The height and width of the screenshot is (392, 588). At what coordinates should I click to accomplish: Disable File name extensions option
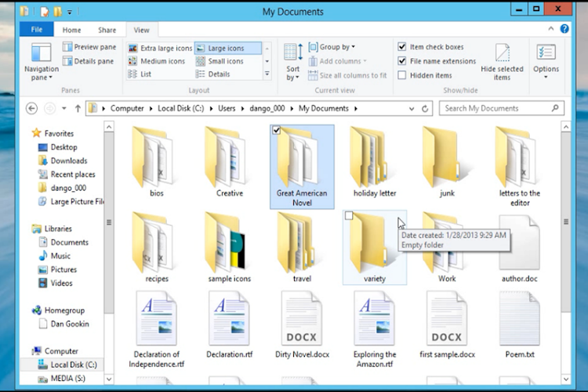coord(402,61)
